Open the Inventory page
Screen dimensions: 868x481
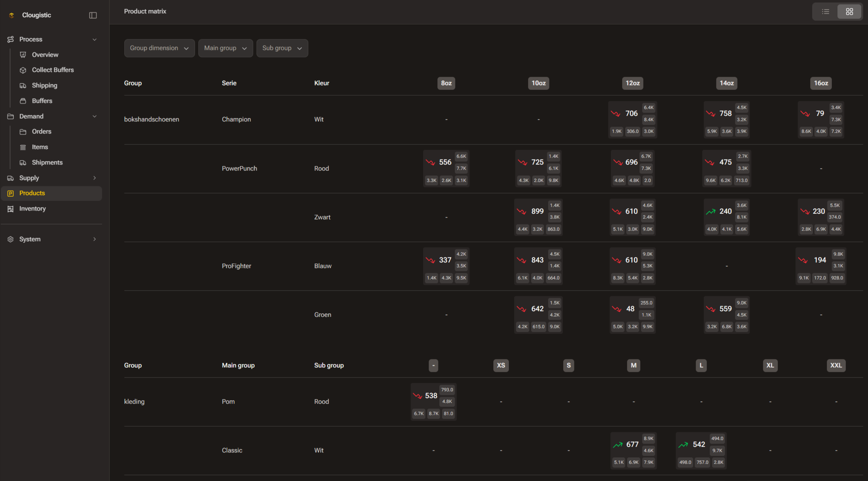pyautogui.click(x=32, y=209)
